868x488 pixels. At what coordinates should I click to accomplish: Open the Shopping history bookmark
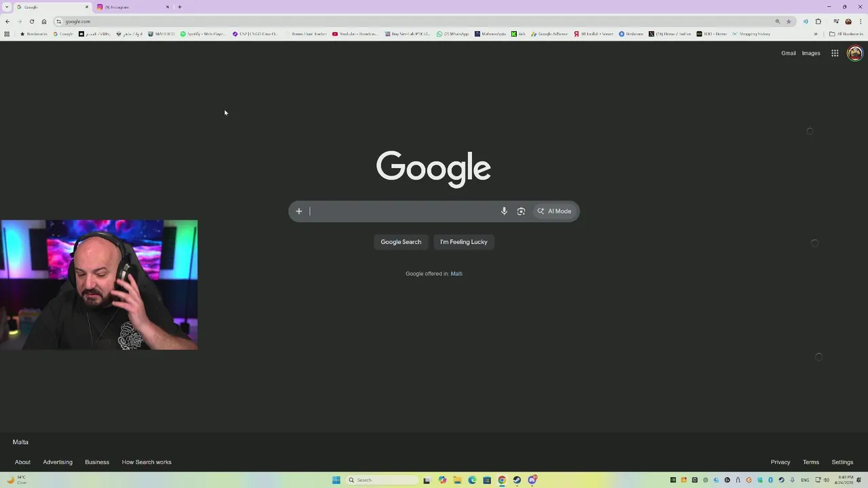[x=751, y=34]
